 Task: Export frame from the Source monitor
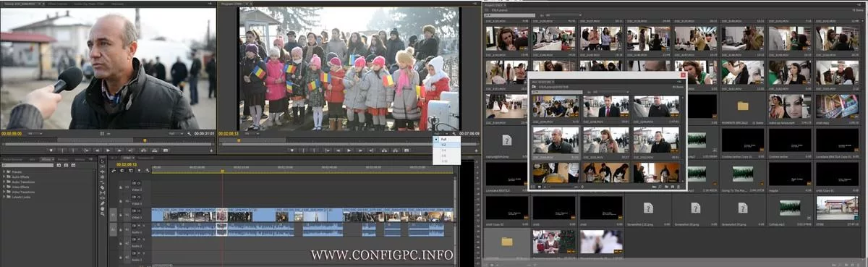click(x=166, y=151)
